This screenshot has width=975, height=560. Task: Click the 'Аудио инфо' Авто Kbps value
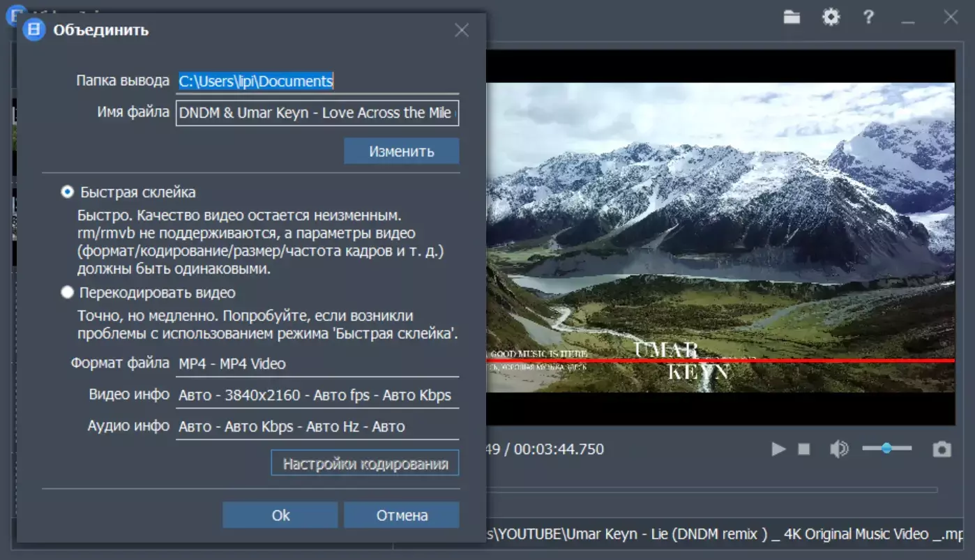pyautogui.click(x=317, y=426)
